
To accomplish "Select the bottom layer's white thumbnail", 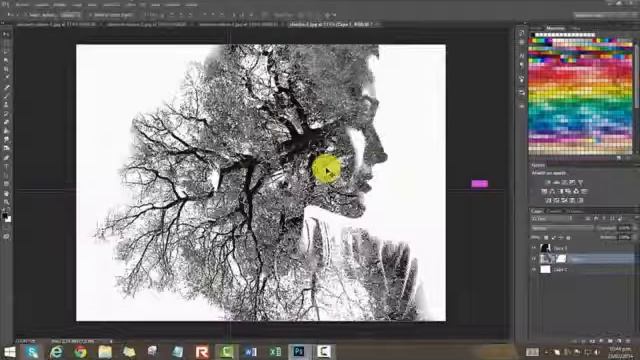I will point(546,269).
